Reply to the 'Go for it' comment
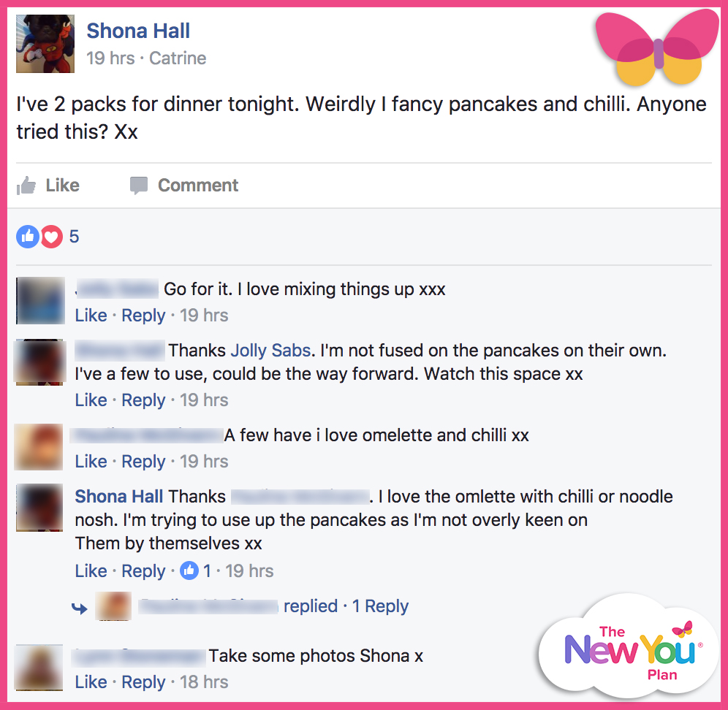Screen dimensions: 728x710 [x=143, y=316]
